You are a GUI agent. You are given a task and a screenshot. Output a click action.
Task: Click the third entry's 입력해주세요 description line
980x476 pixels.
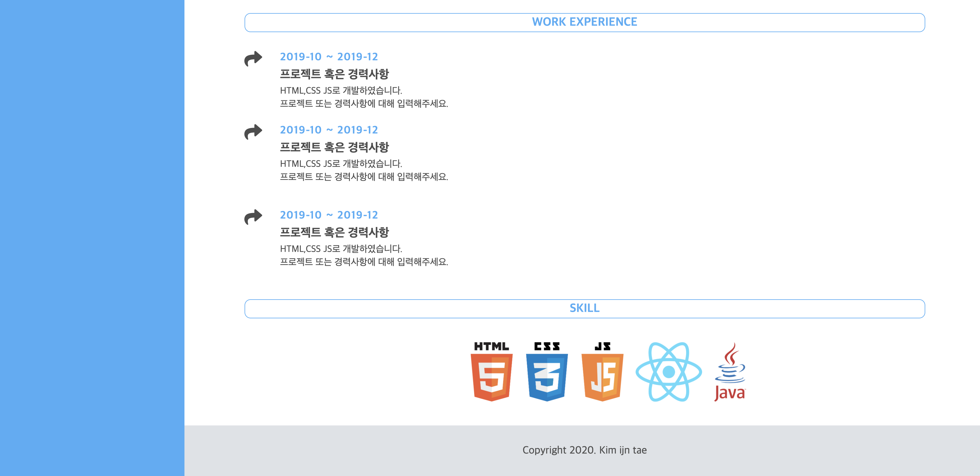pyautogui.click(x=364, y=262)
